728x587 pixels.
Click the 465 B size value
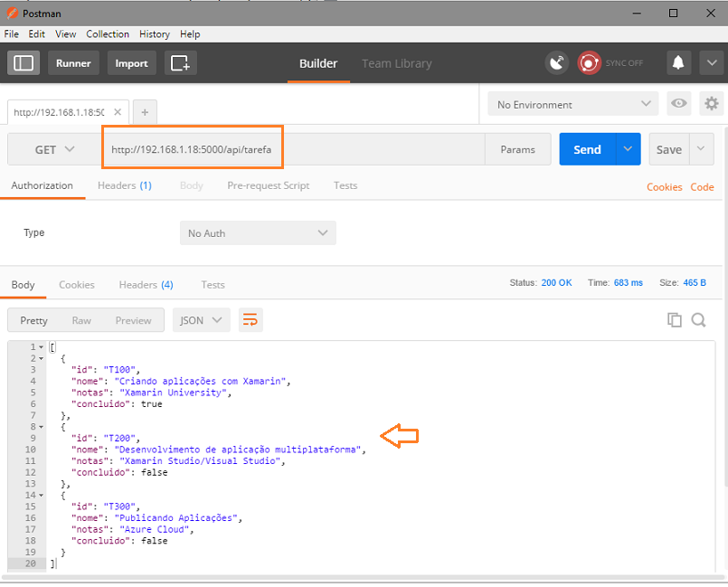coord(695,283)
